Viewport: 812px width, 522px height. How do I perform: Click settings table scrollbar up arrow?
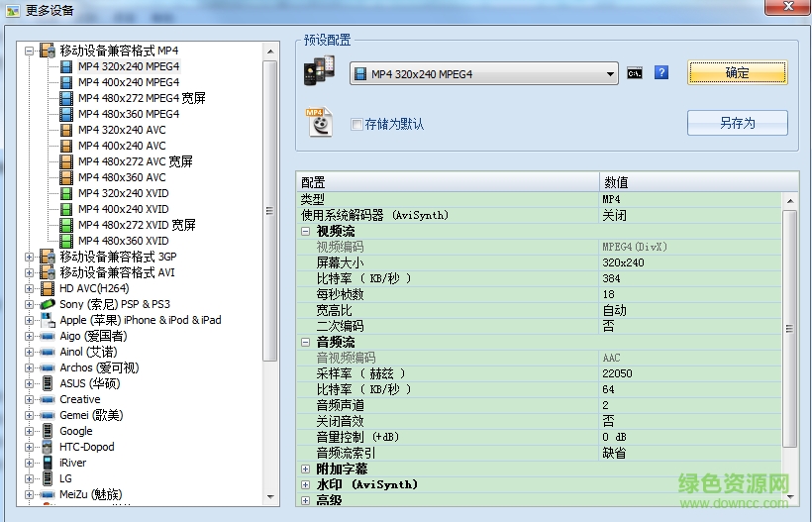(x=790, y=201)
